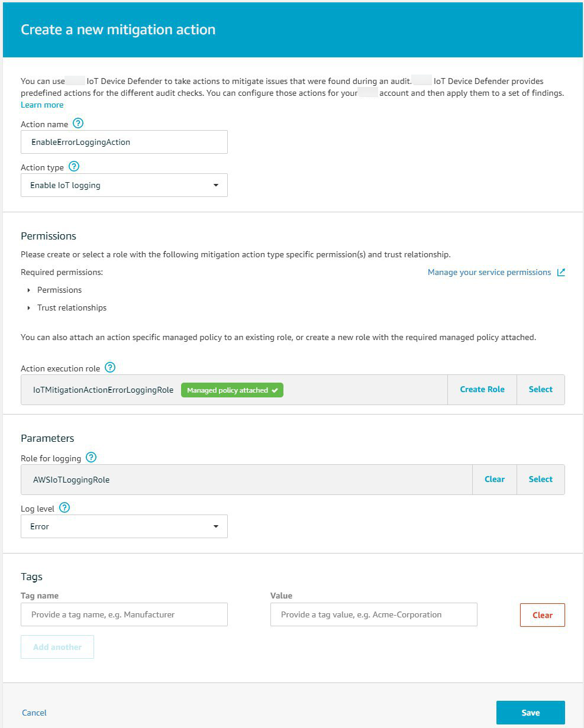Screen dimensions: 584x728
Task: Click the external link icon beside Manage permissions
Action: coord(561,272)
